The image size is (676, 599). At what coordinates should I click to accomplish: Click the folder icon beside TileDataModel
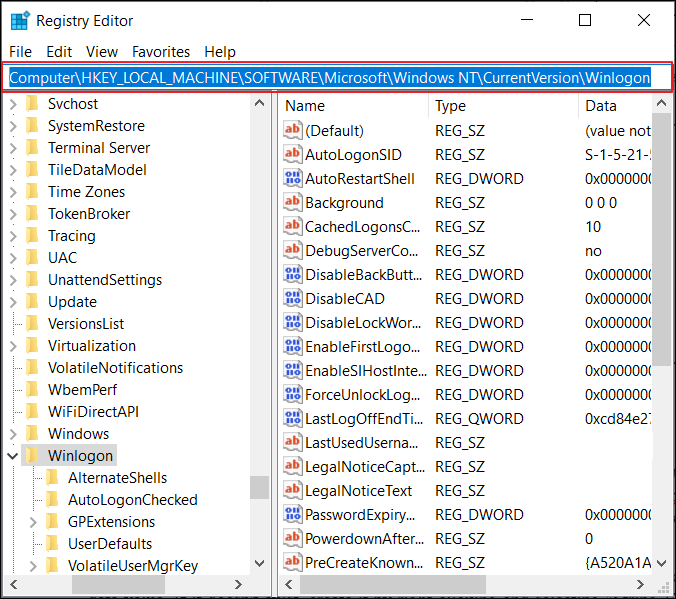tap(32, 169)
